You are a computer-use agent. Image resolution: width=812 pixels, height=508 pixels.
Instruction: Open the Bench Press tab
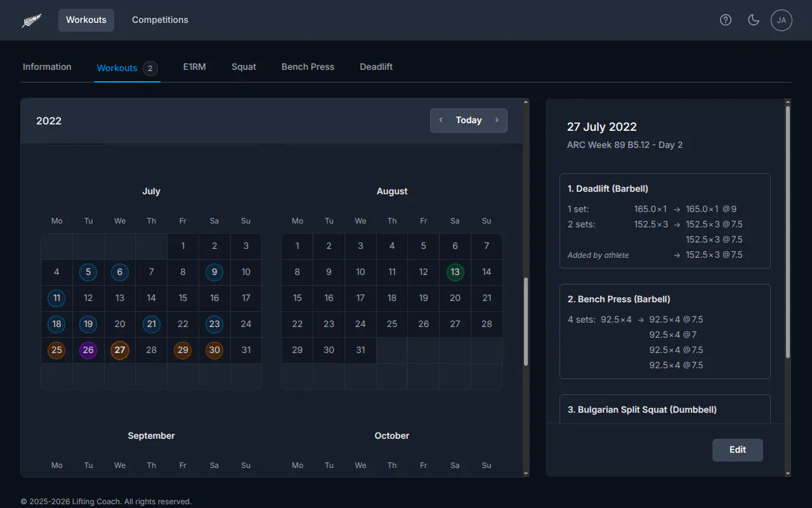[x=308, y=67]
